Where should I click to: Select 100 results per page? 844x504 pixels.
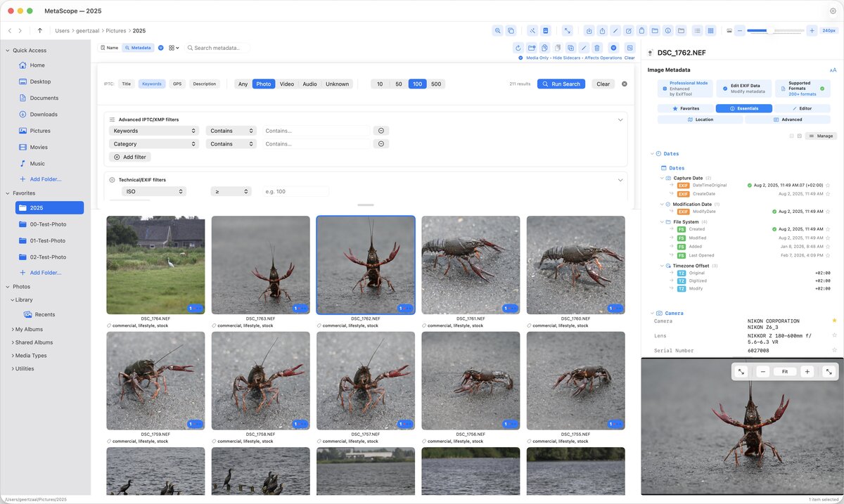416,83
